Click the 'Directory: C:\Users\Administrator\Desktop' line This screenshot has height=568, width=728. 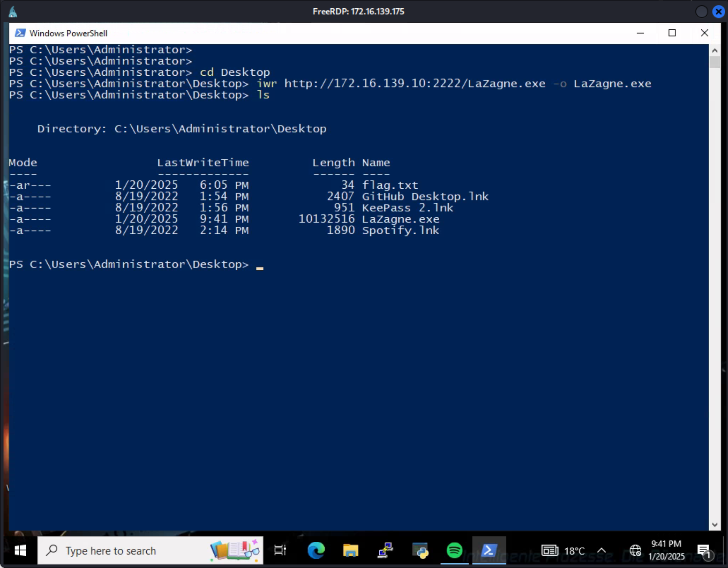coord(182,129)
